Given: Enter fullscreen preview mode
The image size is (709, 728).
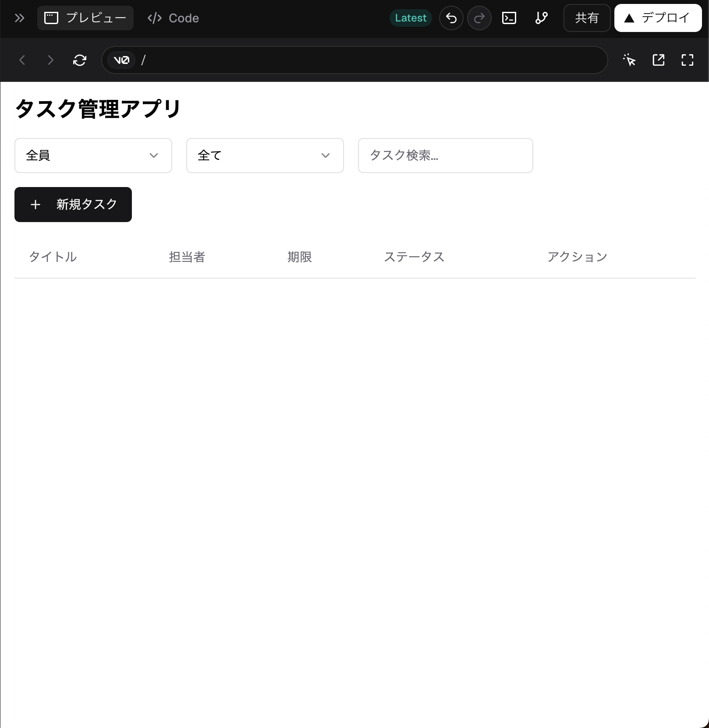Looking at the screenshot, I should coord(687,60).
